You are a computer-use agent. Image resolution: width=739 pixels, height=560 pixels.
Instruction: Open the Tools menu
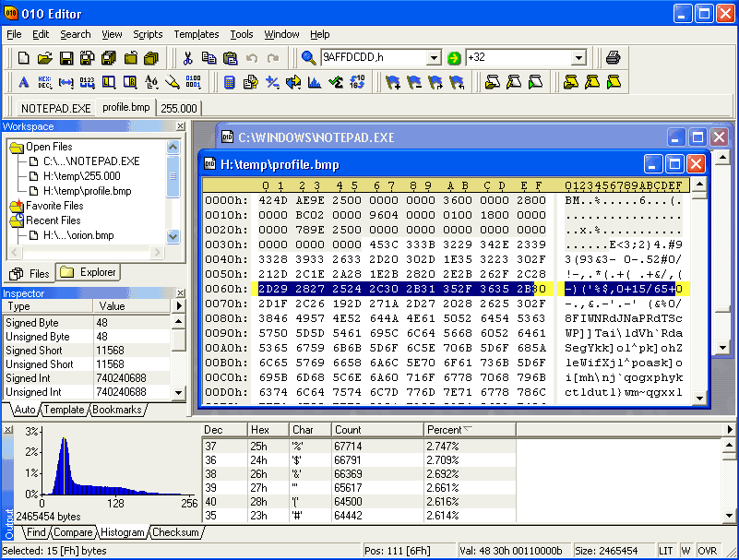pyautogui.click(x=242, y=34)
